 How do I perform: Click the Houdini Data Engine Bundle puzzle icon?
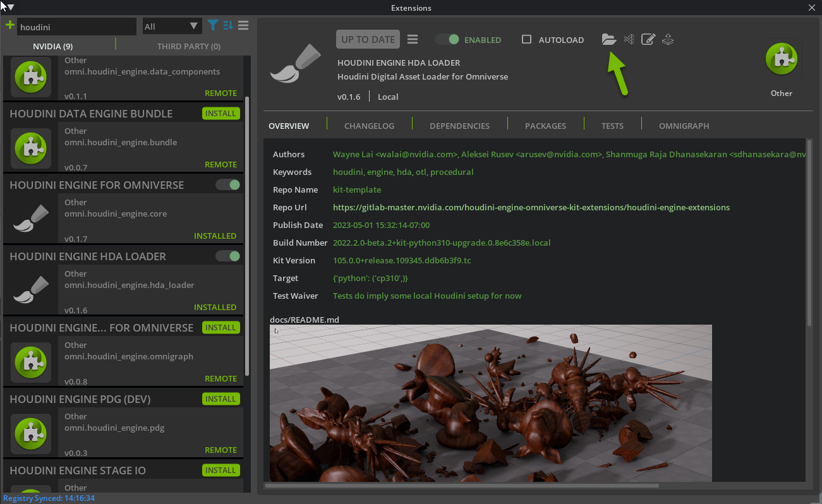(31, 148)
